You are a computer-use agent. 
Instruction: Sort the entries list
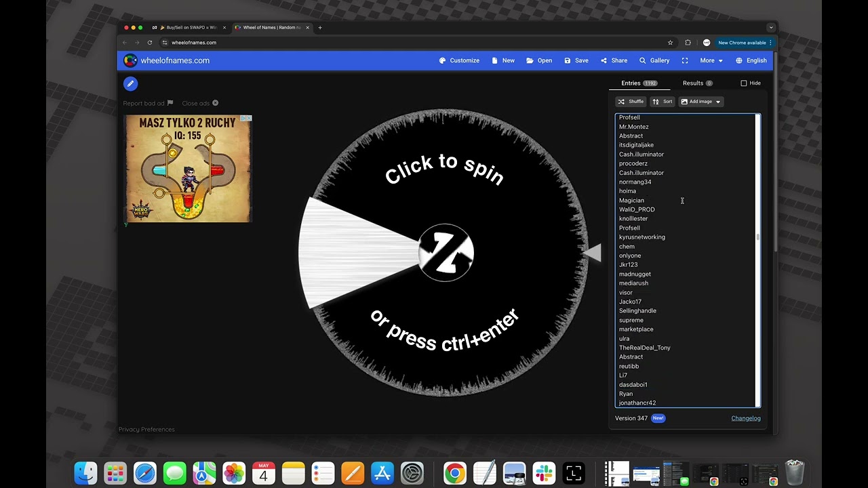[x=663, y=102]
